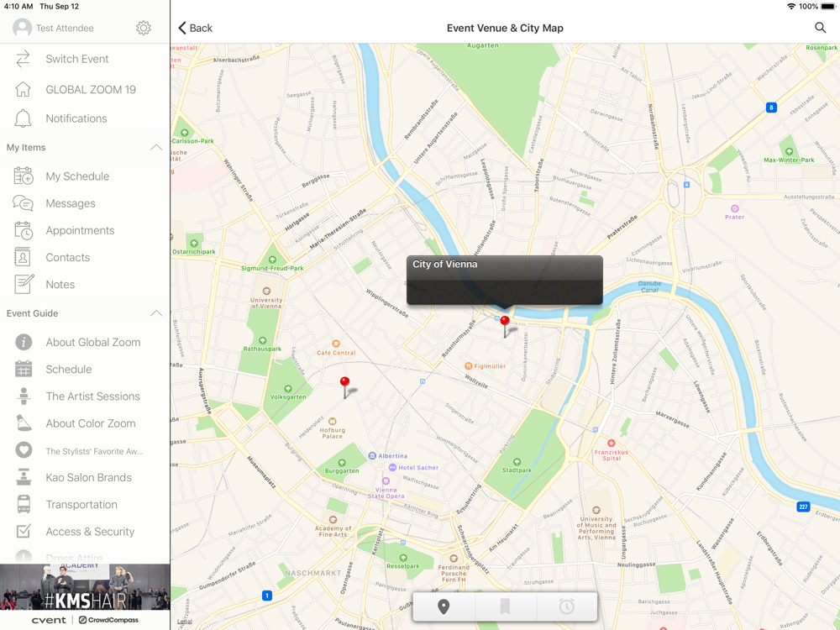
Task: Tap the City of Vienna callout
Action: coord(505,281)
